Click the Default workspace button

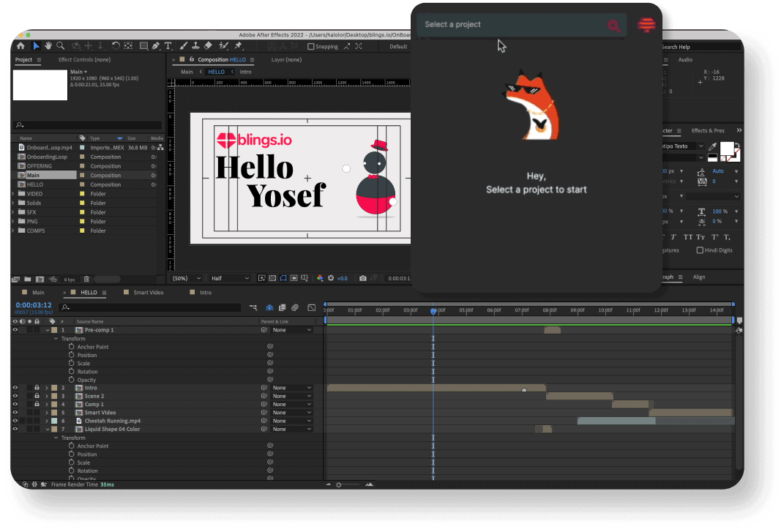tap(398, 47)
